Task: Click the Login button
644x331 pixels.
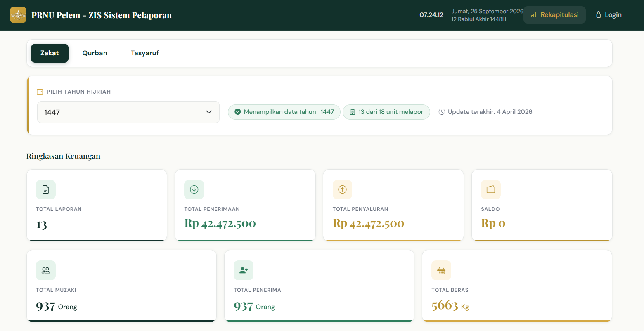Action: [x=608, y=15]
